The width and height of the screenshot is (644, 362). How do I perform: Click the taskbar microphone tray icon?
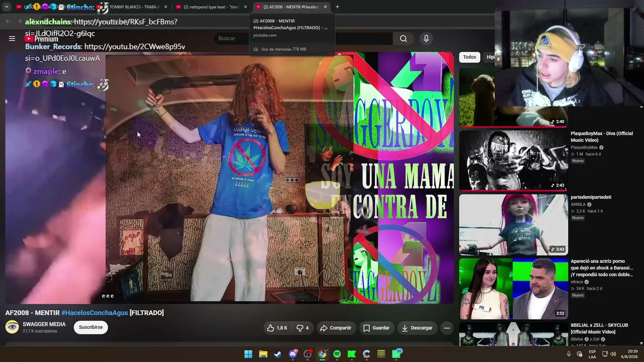(x=569, y=354)
